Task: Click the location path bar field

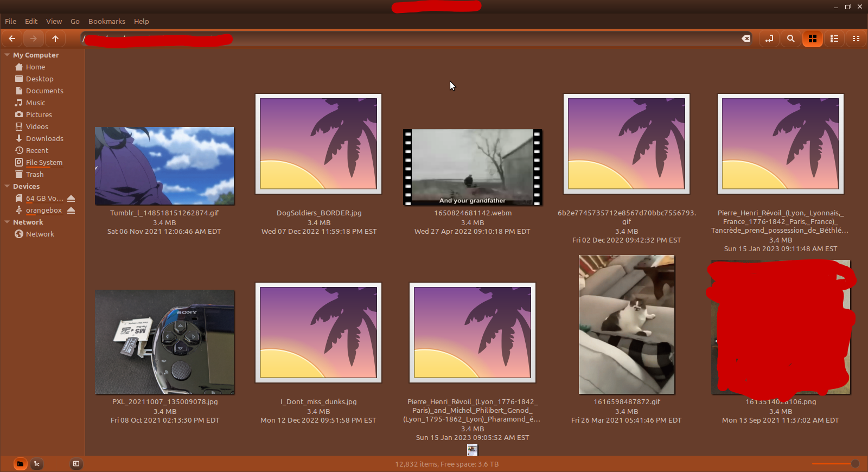Action: [x=417, y=39]
